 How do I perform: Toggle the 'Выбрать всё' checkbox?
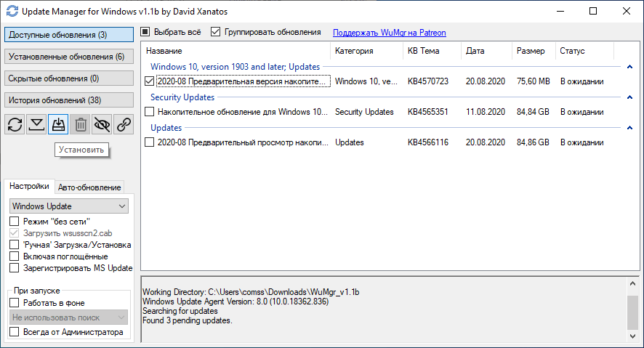click(x=145, y=31)
